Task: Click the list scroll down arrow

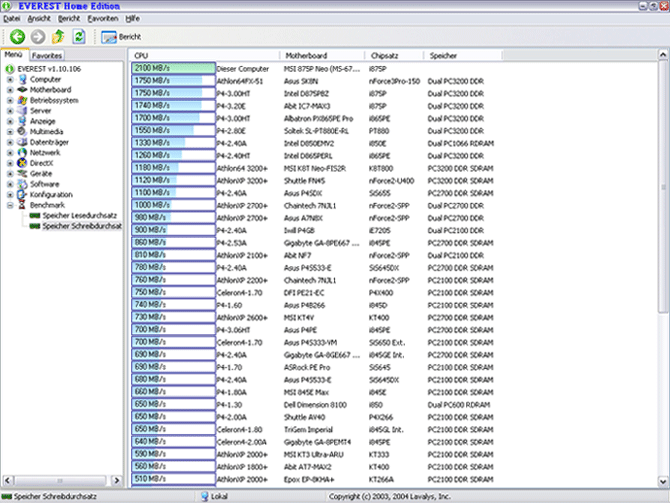Action: (x=663, y=481)
